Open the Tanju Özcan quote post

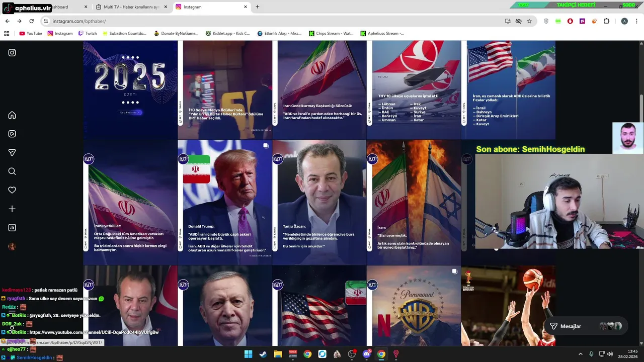(319, 202)
